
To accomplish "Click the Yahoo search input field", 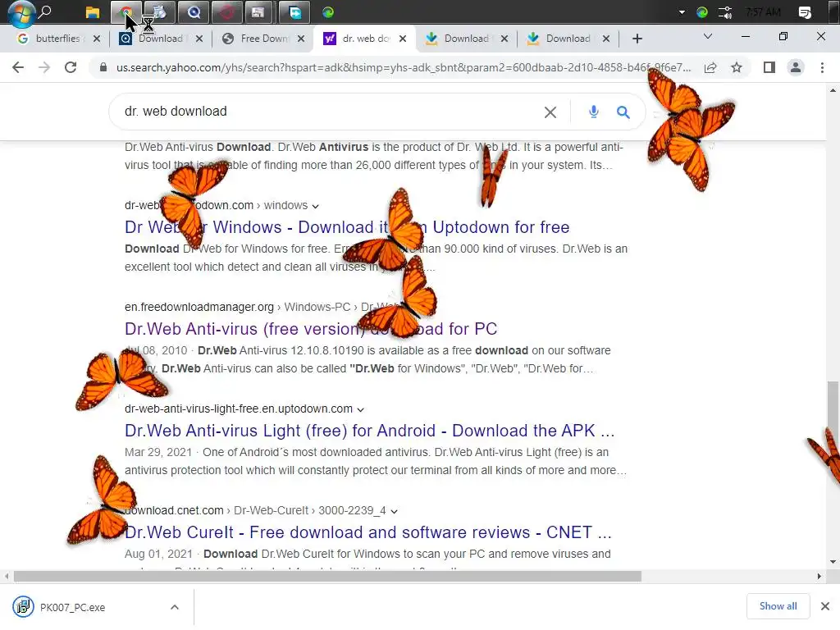I will (x=326, y=112).
